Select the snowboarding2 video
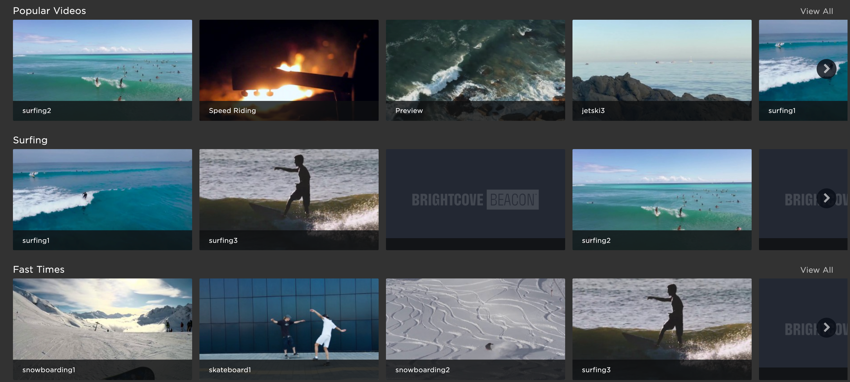 pyautogui.click(x=475, y=329)
